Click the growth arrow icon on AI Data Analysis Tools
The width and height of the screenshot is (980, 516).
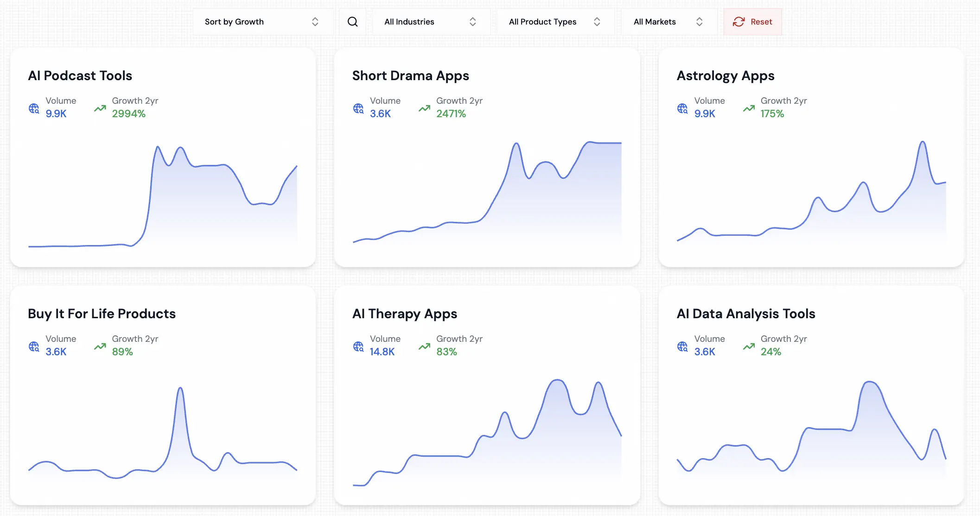point(748,346)
